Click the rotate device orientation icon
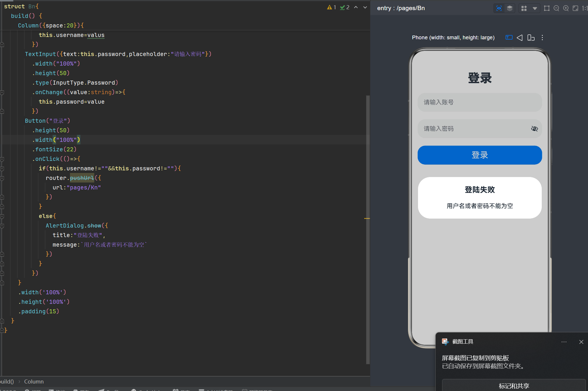 (531, 38)
